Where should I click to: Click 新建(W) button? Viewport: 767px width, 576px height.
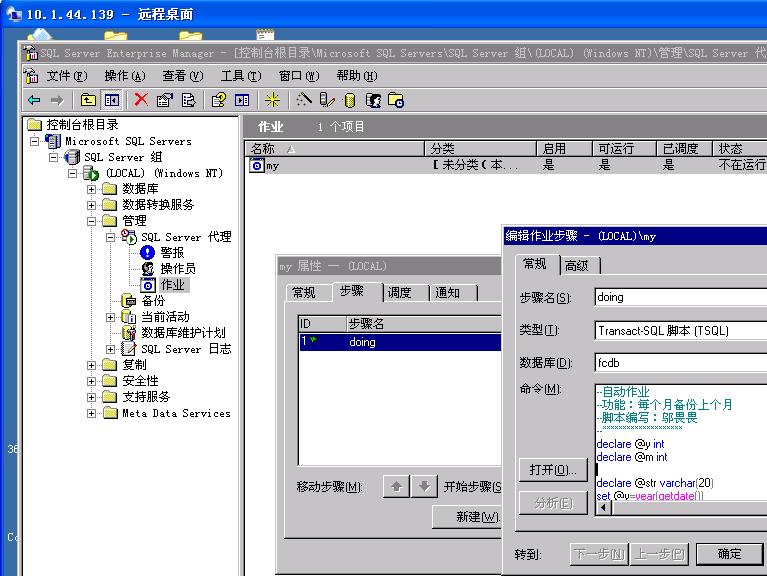point(467,517)
